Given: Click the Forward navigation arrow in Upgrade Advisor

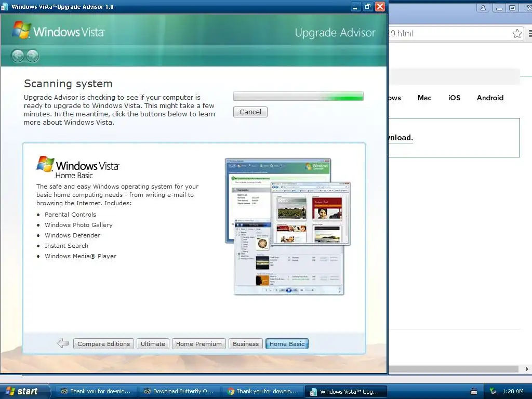Looking at the screenshot, I should point(32,56).
